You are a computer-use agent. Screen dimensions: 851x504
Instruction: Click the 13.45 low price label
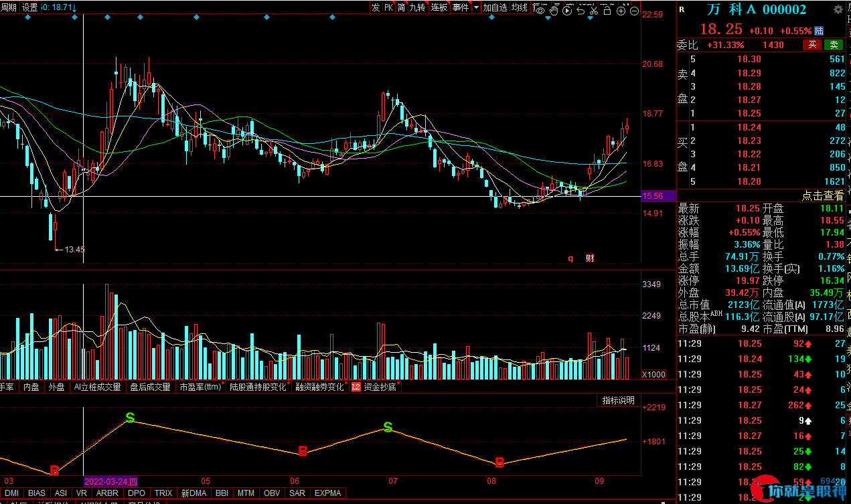(x=74, y=249)
